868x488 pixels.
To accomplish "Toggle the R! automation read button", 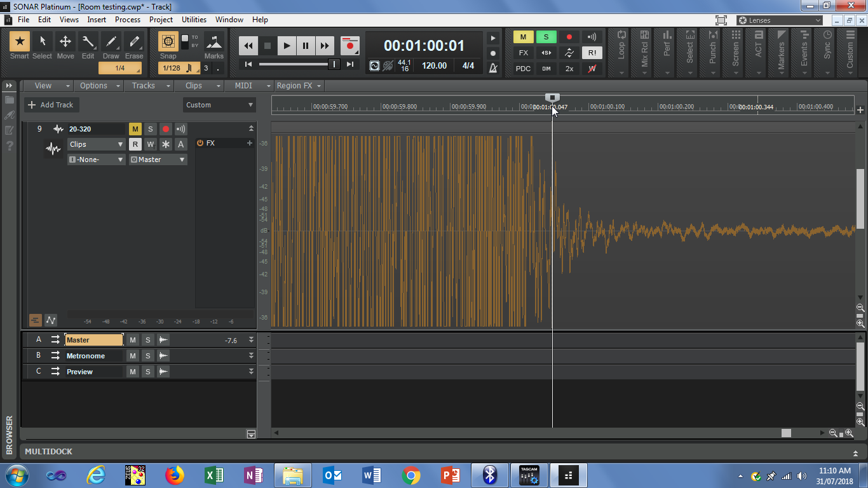I will 592,53.
